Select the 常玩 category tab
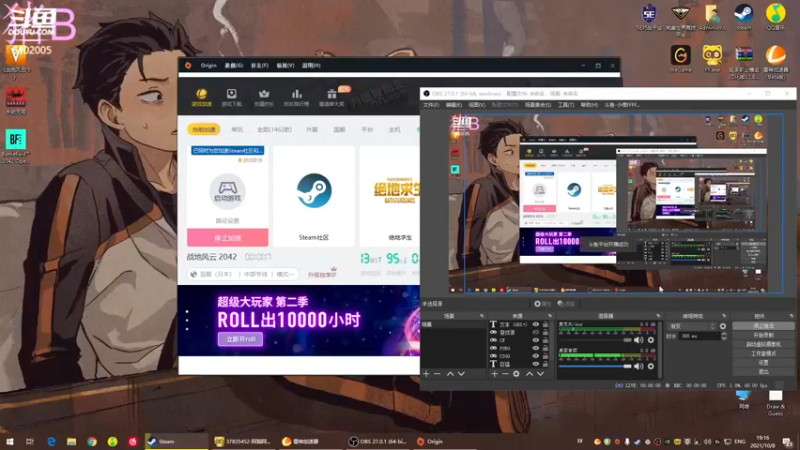The width and height of the screenshot is (800, 450). click(237, 130)
